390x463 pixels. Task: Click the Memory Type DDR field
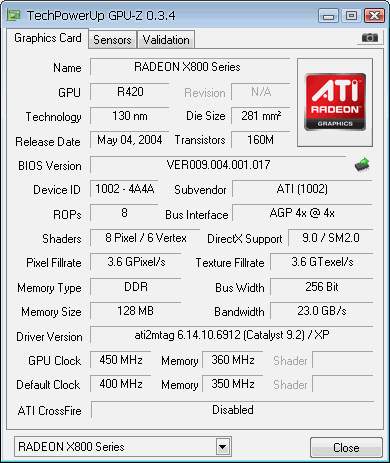[x=136, y=287]
